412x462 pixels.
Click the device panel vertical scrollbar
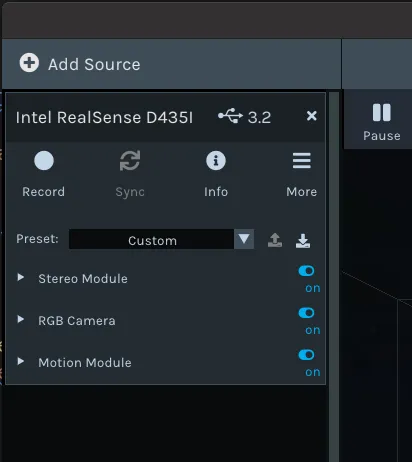tap(334, 277)
